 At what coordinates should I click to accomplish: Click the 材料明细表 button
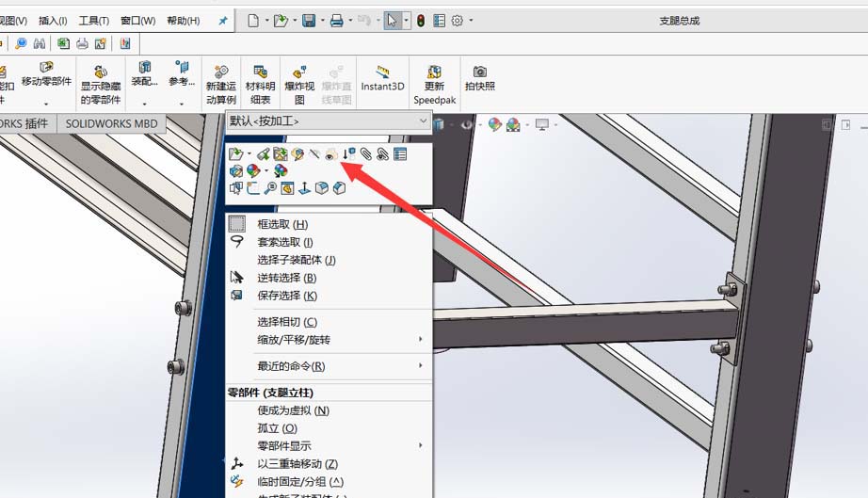tap(260, 84)
